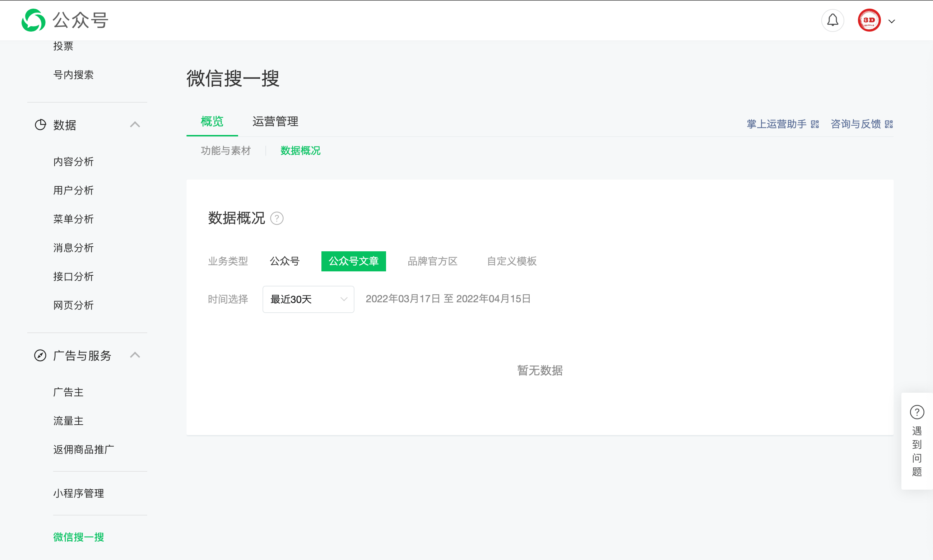Click the 暂无数据 placeholder text
933x560 pixels.
point(540,370)
